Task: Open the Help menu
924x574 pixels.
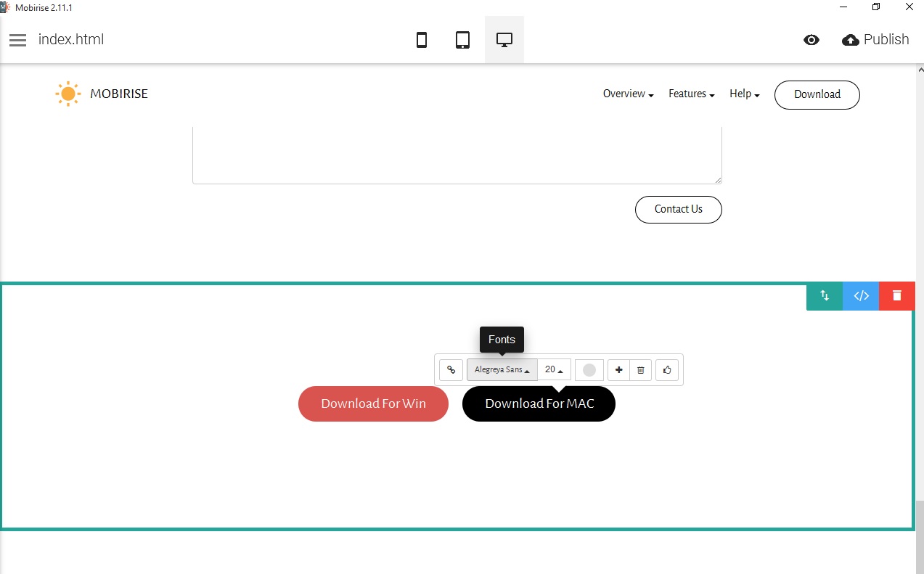Action: coord(743,94)
